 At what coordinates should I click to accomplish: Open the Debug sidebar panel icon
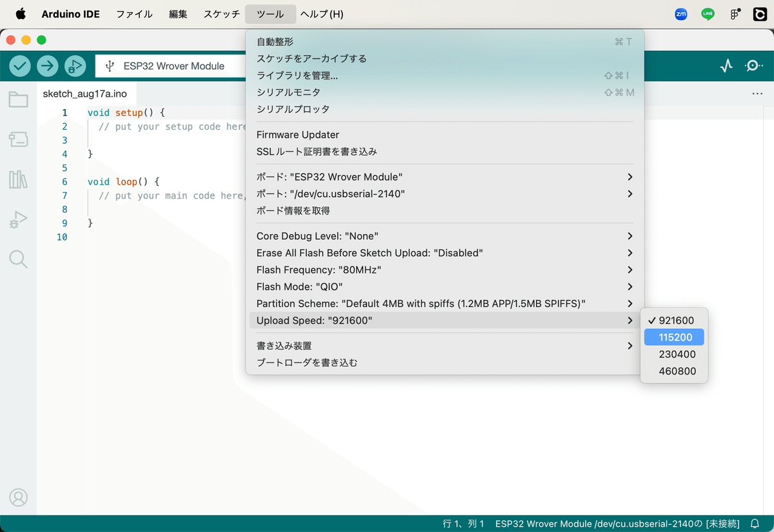[18, 220]
